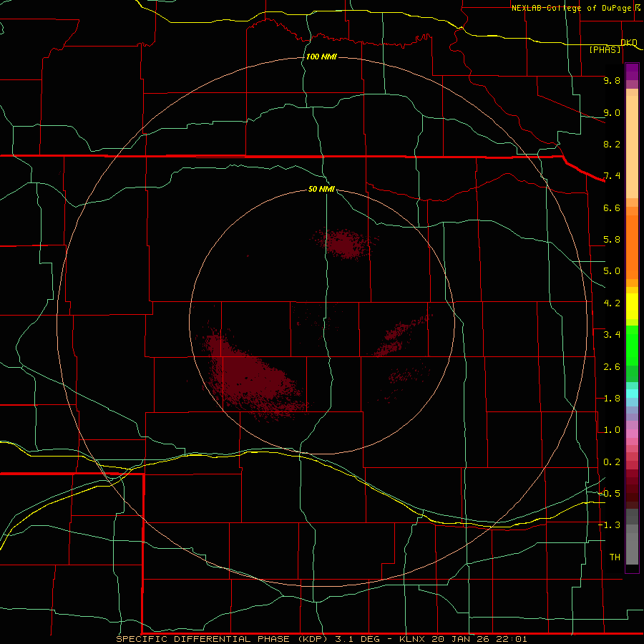The height and width of the screenshot is (644, 644).
Task: Click the 22:01 timestamp text
Action: 512,639
